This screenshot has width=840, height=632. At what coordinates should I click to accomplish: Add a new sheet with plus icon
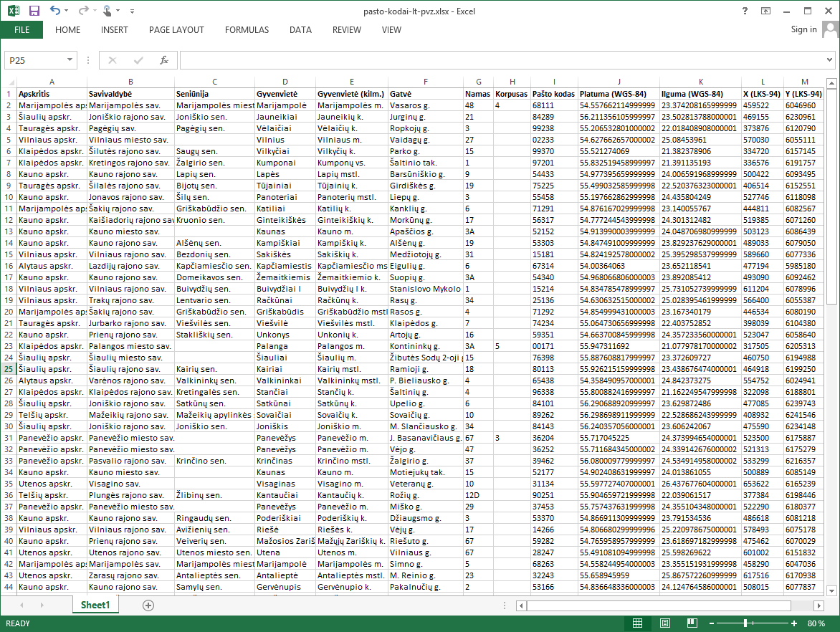pos(148,605)
